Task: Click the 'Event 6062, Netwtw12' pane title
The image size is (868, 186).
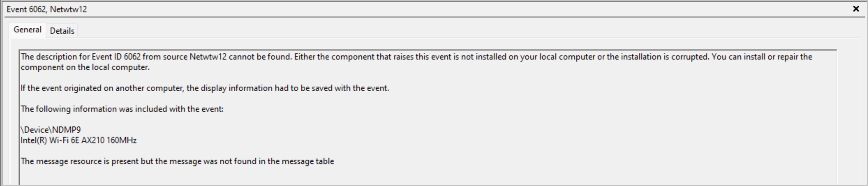Action: point(47,9)
